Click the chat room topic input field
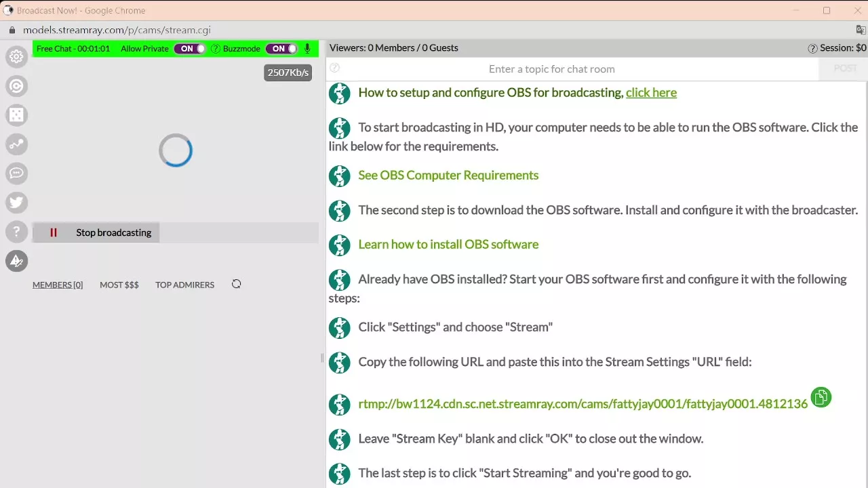 tap(551, 69)
